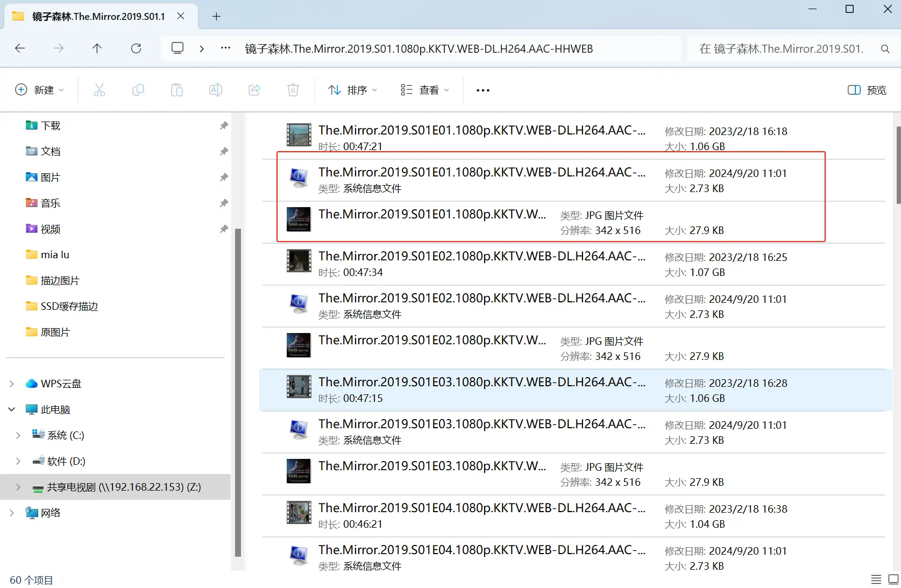Expand the WPS云盘 tree node
This screenshot has width=901, height=588.
[x=12, y=384]
